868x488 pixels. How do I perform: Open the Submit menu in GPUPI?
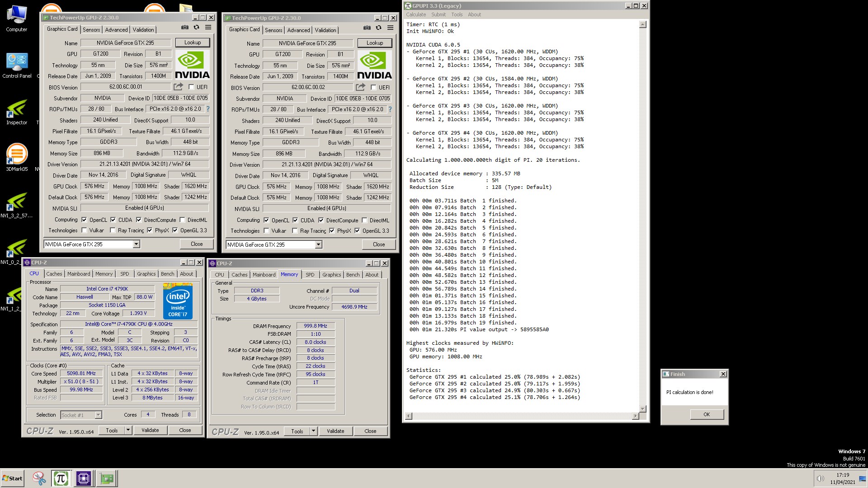point(438,14)
